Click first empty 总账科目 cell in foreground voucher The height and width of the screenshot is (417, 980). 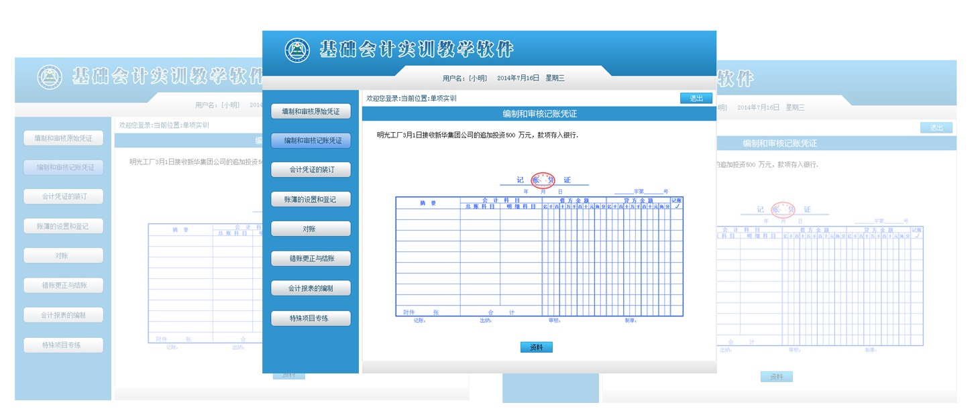coord(480,215)
